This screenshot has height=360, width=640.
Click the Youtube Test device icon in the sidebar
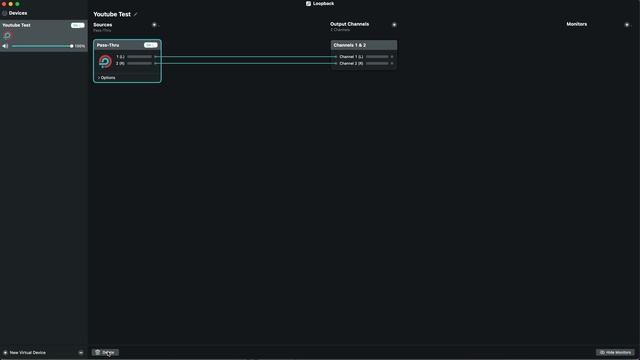(7, 36)
